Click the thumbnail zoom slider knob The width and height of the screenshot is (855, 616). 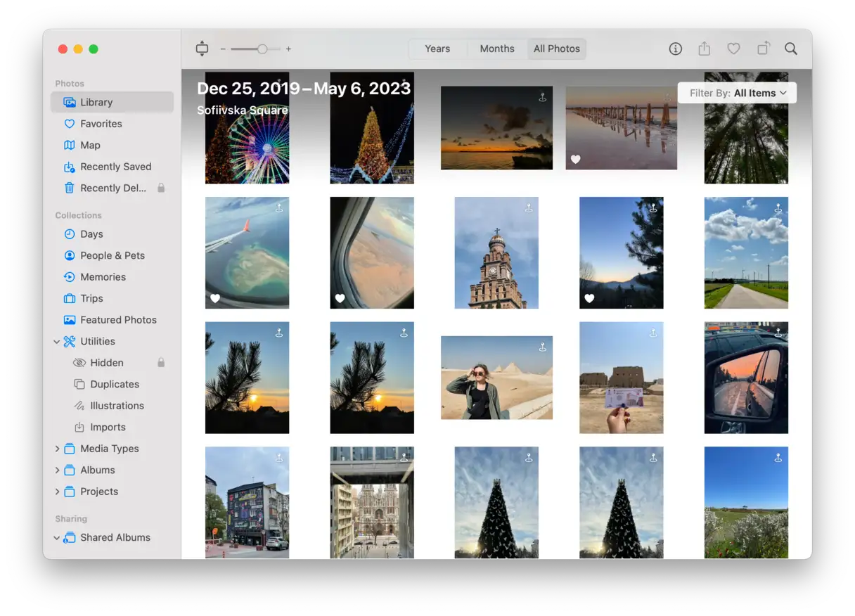pos(262,49)
